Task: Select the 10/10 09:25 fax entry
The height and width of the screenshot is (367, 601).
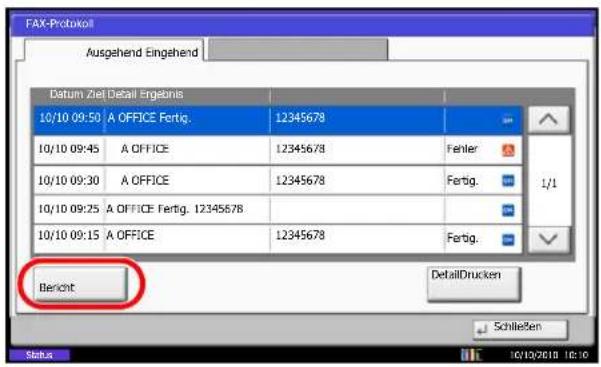Action: click(278, 210)
